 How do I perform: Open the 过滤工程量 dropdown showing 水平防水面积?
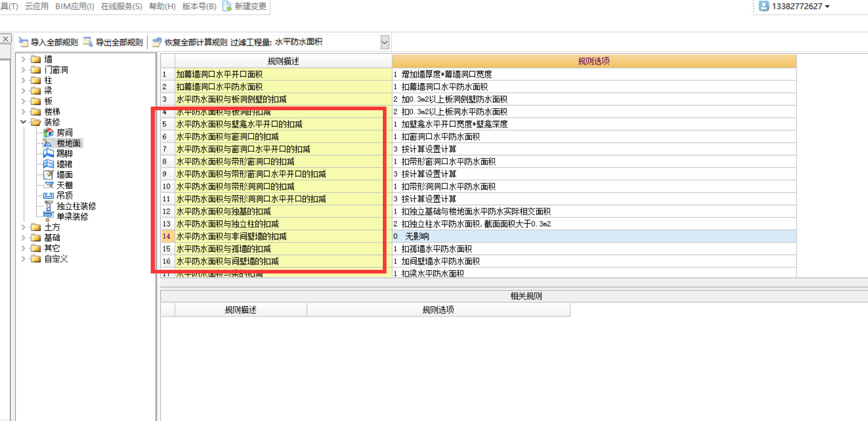[384, 42]
